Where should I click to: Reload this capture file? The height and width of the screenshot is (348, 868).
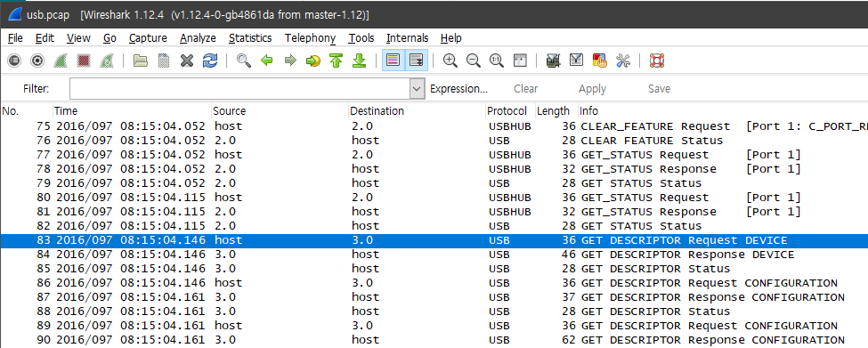click(x=210, y=61)
